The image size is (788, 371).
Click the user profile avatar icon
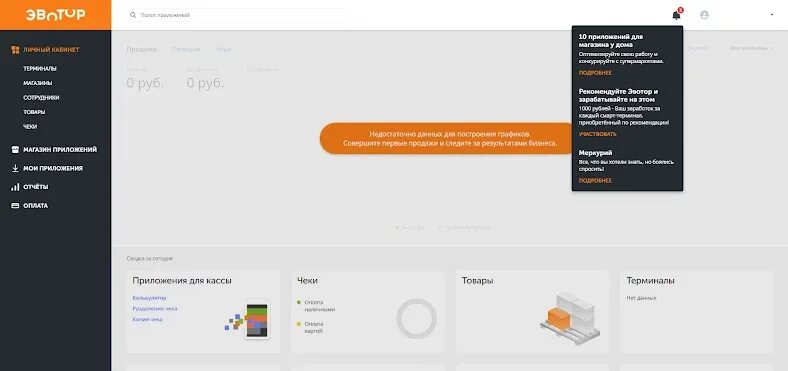pos(704,15)
